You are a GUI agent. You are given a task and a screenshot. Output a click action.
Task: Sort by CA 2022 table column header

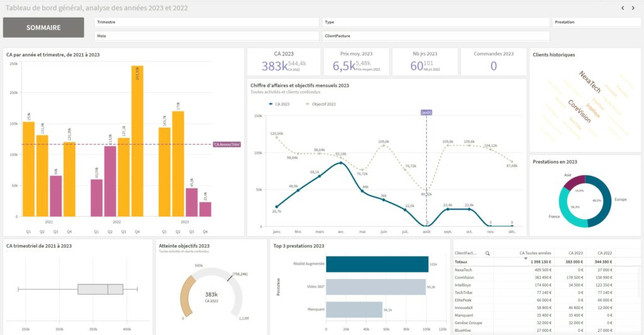pos(604,253)
